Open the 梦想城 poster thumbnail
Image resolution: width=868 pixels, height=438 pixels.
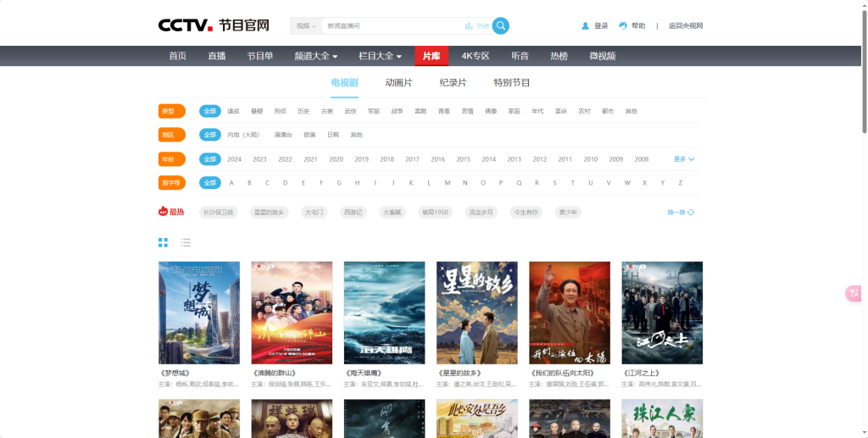[x=199, y=313]
